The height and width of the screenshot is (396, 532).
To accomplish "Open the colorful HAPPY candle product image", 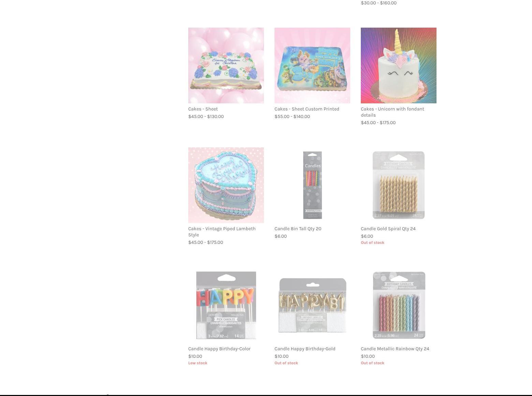I will tap(226, 305).
